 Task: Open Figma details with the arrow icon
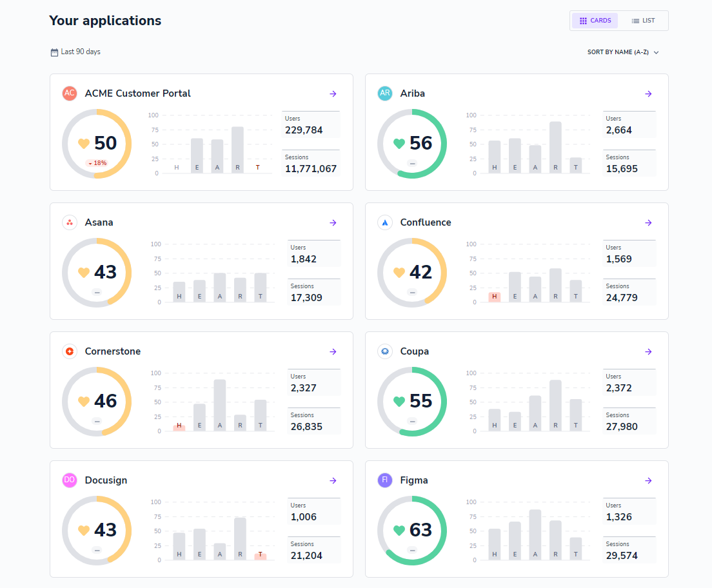coord(648,480)
